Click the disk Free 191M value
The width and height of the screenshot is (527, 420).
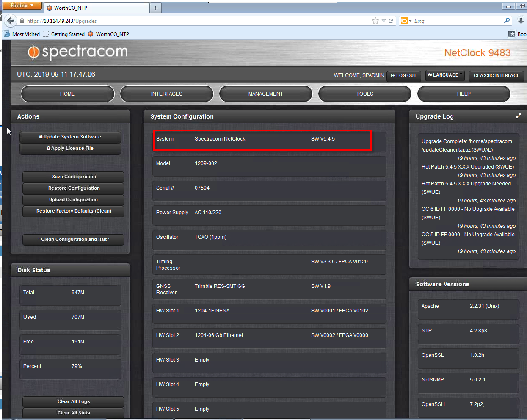click(x=78, y=342)
